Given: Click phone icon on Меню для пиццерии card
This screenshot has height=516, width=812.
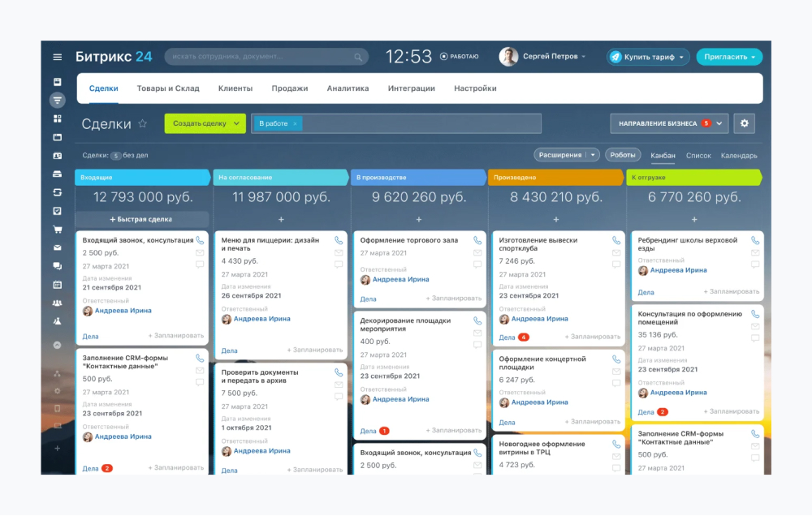Looking at the screenshot, I should point(339,241).
